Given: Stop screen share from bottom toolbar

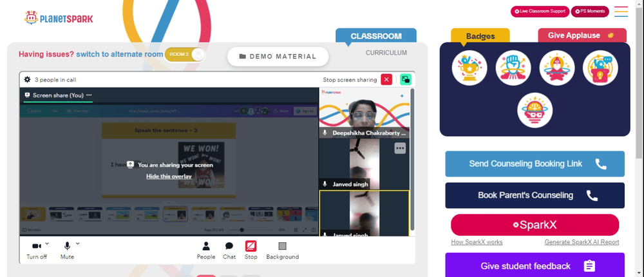Looking at the screenshot, I should pos(251,251).
